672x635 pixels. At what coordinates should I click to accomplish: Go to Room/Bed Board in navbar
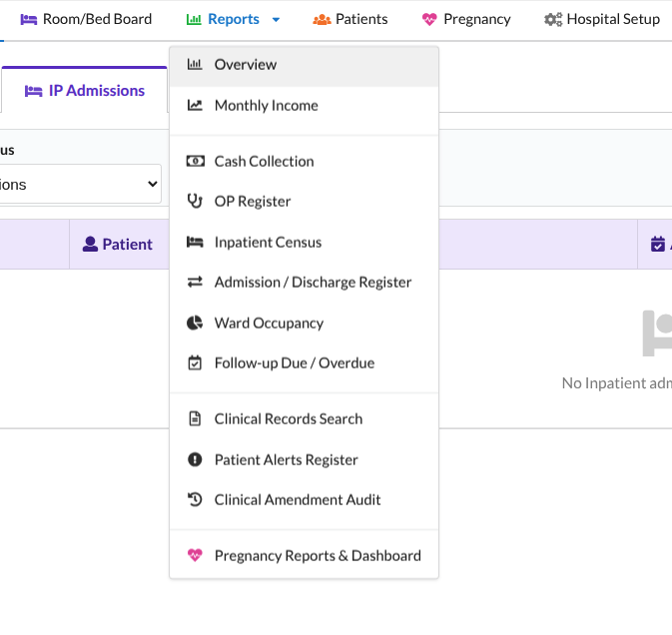pyautogui.click(x=86, y=19)
